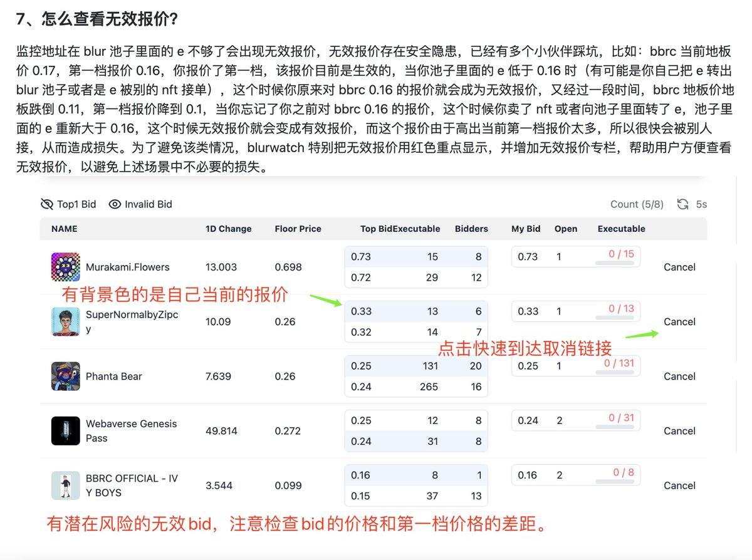This screenshot has width=752, height=560.
Task: Click the Phanta Bear collection image
Action: pyautogui.click(x=66, y=376)
